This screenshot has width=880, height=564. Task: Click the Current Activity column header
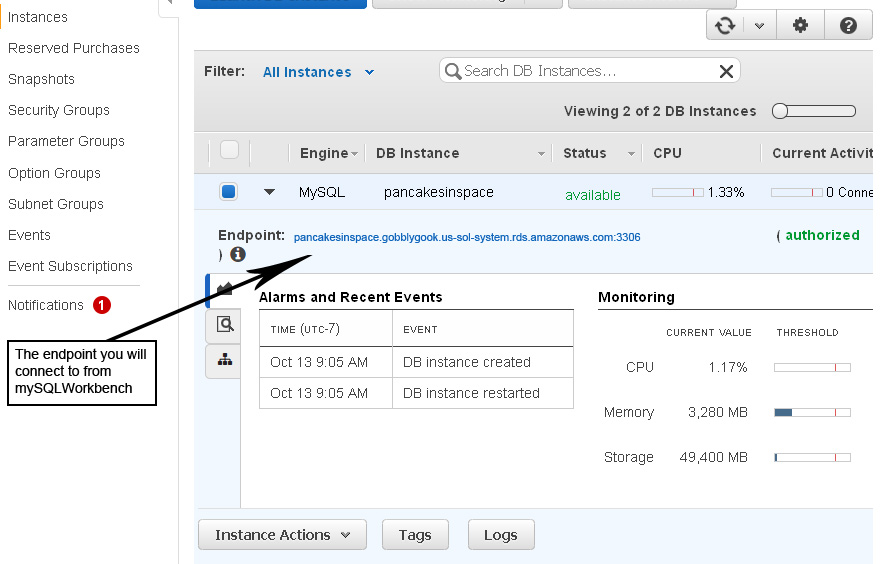click(x=822, y=153)
